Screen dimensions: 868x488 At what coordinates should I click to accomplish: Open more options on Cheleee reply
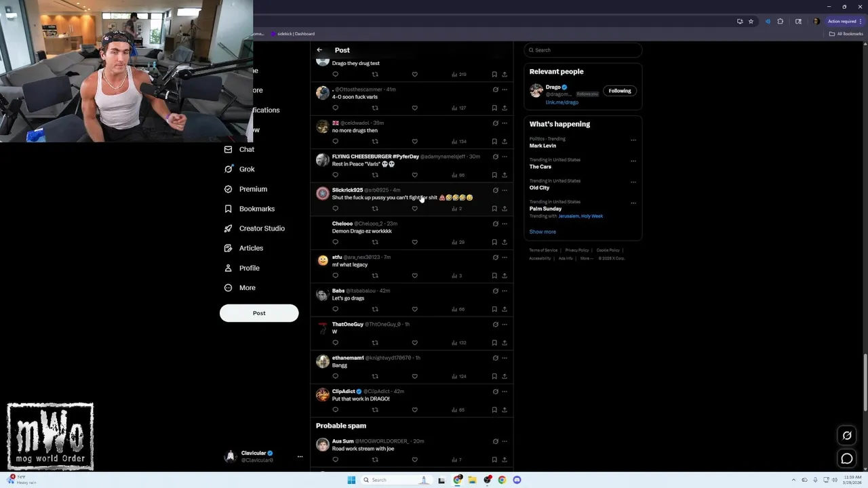[x=505, y=224]
